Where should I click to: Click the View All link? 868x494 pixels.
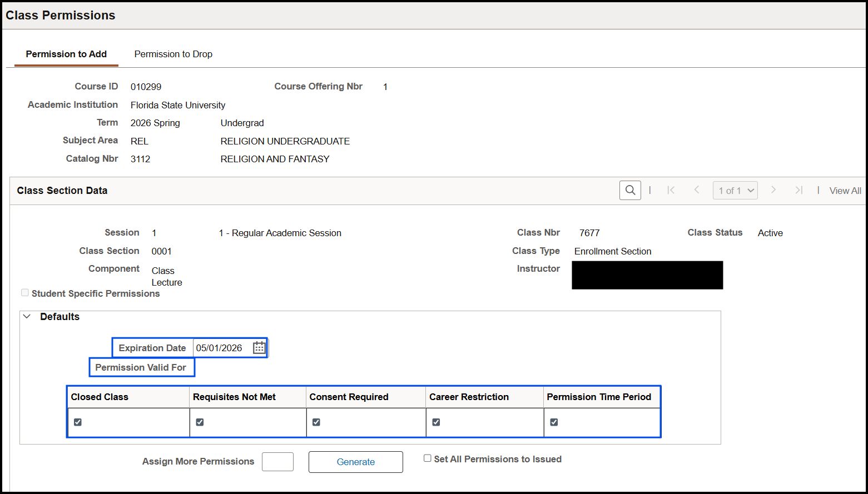click(845, 191)
